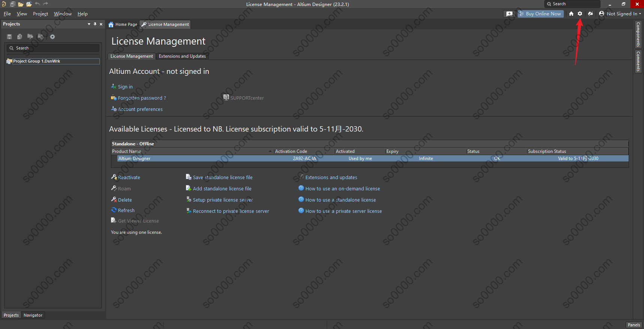The height and width of the screenshot is (329, 644).
Task: Click the Sign in person icon
Action: (114, 86)
